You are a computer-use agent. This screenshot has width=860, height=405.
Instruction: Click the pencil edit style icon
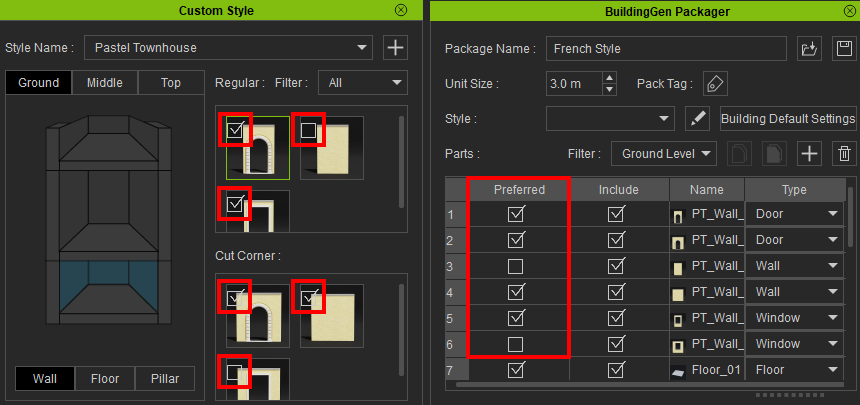697,118
